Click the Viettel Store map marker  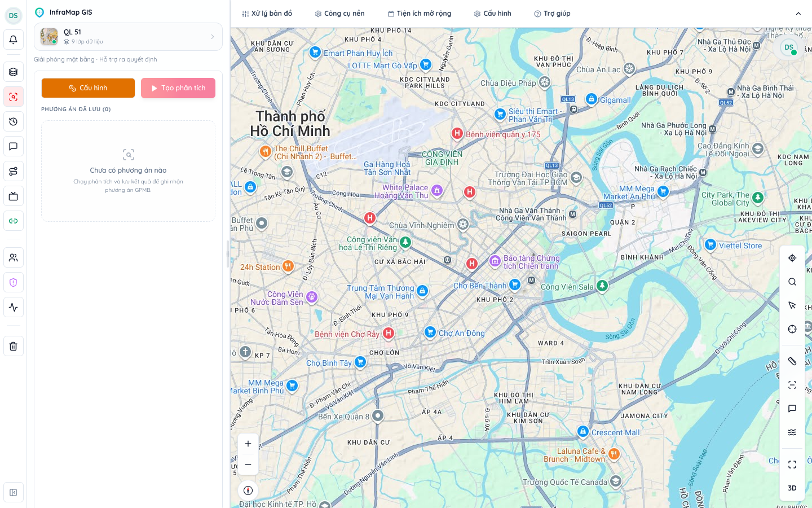click(710, 245)
